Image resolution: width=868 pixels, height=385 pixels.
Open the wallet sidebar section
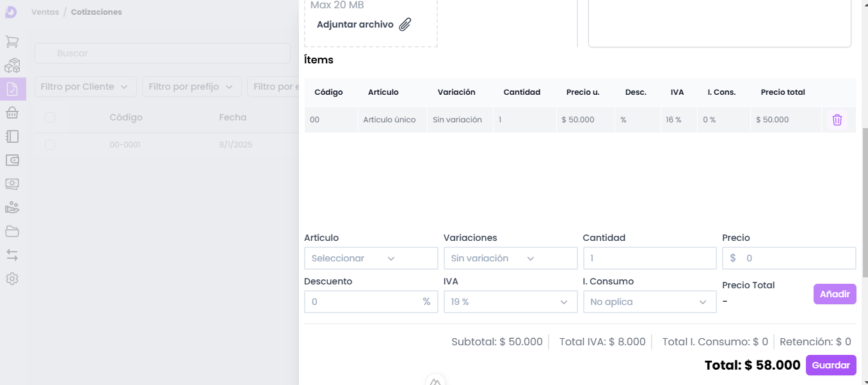coord(12,160)
